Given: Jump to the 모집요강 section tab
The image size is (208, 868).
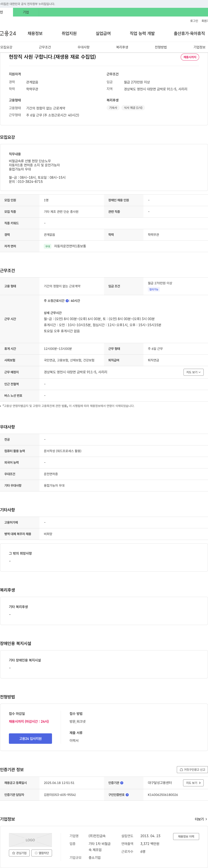Looking at the screenshot, I should 6,47.
